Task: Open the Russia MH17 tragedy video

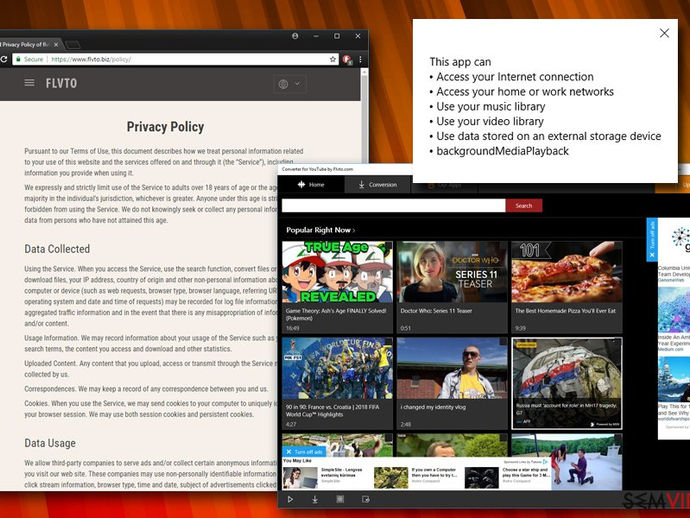Action: point(567,383)
